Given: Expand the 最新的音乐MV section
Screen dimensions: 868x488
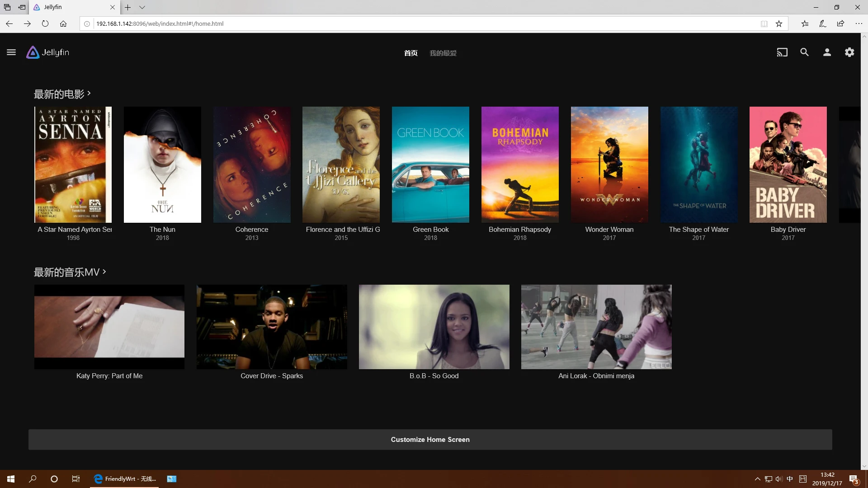Looking at the screenshot, I should click(70, 272).
